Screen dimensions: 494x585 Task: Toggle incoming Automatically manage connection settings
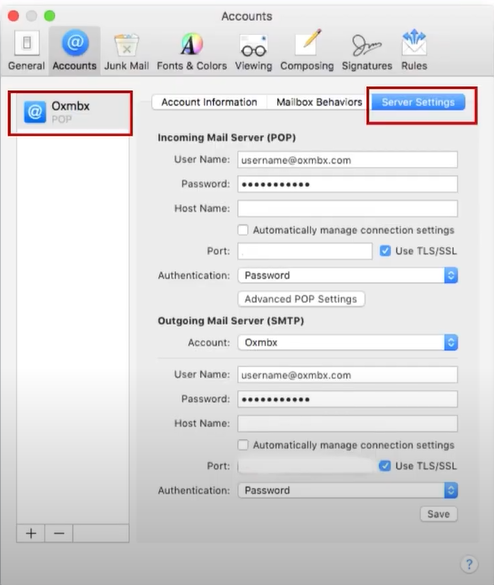pyautogui.click(x=243, y=230)
